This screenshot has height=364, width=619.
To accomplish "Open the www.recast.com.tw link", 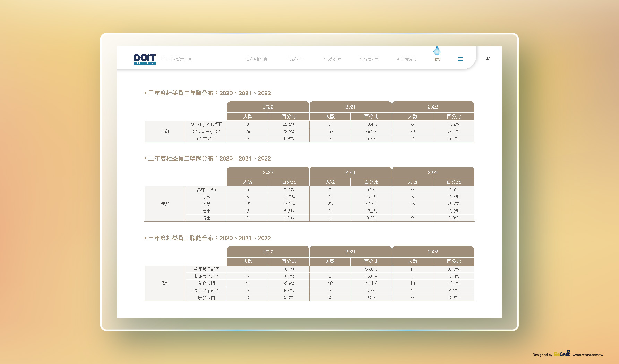I will pos(588,355).
